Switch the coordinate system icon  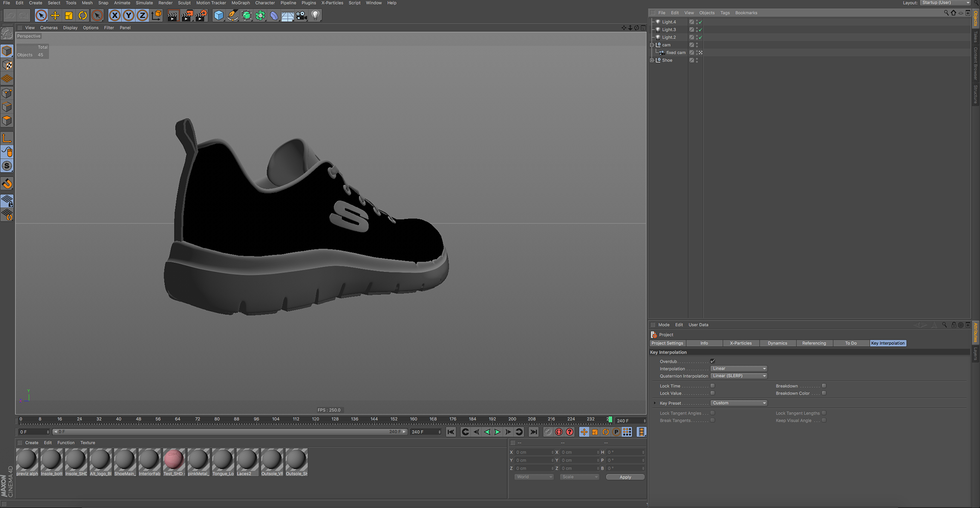(156, 15)
